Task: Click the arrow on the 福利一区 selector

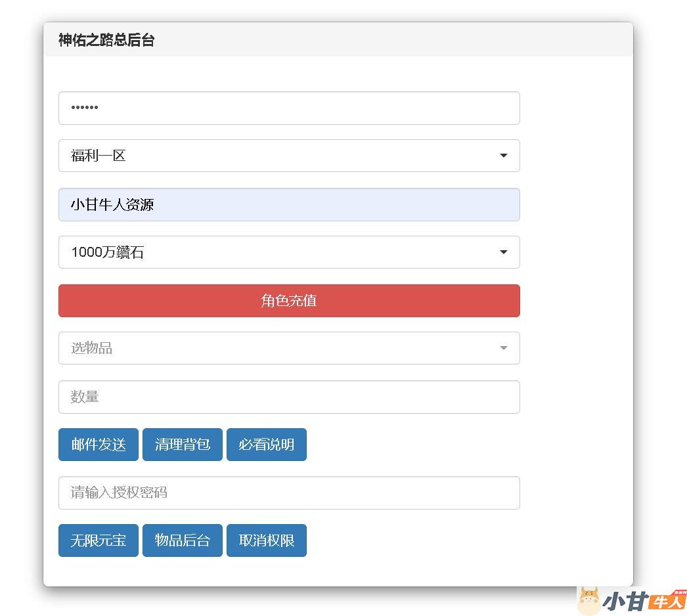Action: coord(503,156)
